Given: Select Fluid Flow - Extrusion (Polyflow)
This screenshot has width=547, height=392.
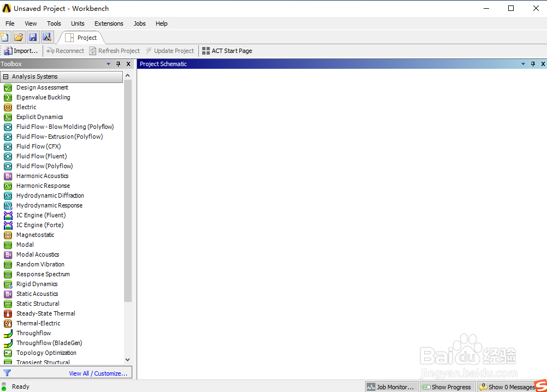Looking at the screenshot, I should (60, 136).
